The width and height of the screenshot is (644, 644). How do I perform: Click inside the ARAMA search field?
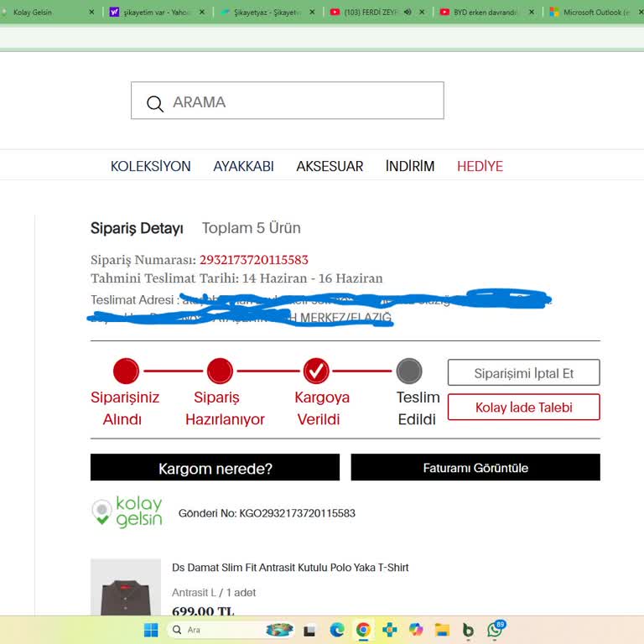[287, 101]
